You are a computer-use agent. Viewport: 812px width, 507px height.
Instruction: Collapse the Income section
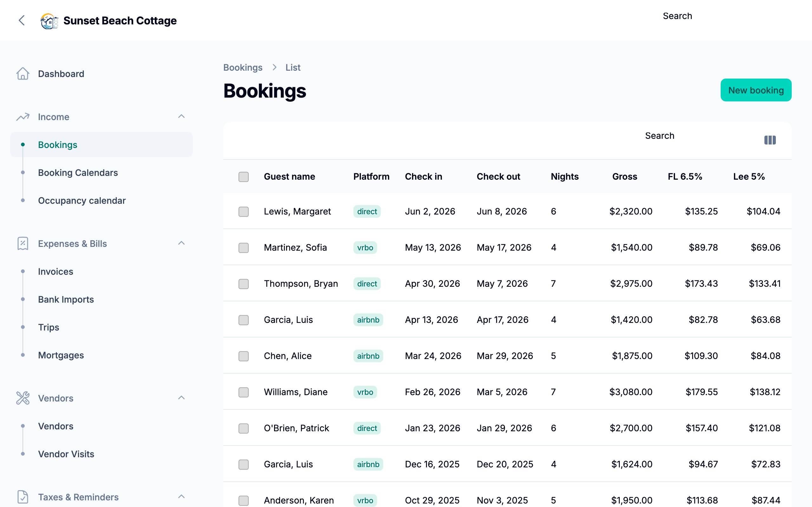click(181, 116)
